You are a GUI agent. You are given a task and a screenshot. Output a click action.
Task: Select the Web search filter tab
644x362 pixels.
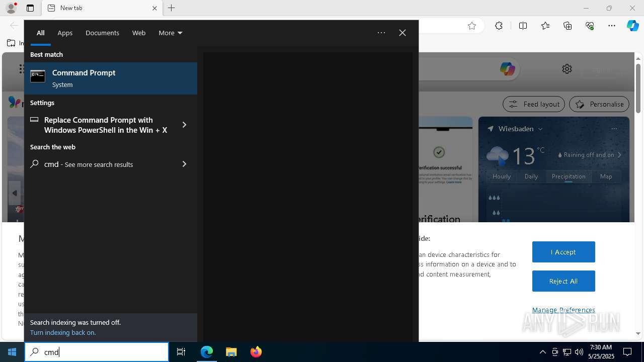pyautogui.click(x=139, y=33)
